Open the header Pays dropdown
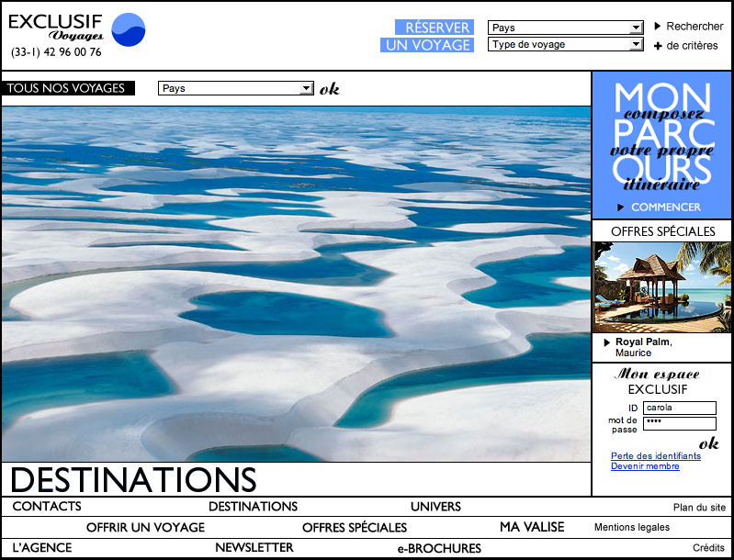 565,28
